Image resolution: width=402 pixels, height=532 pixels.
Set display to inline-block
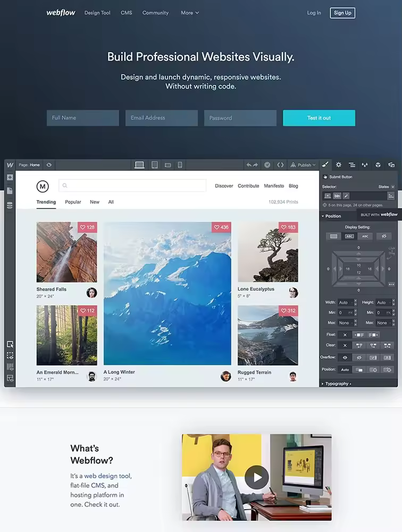(349, 236)
